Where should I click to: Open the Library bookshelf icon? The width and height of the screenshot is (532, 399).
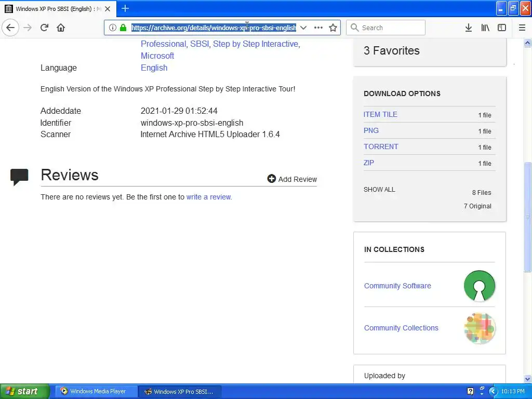pos(485,28)
